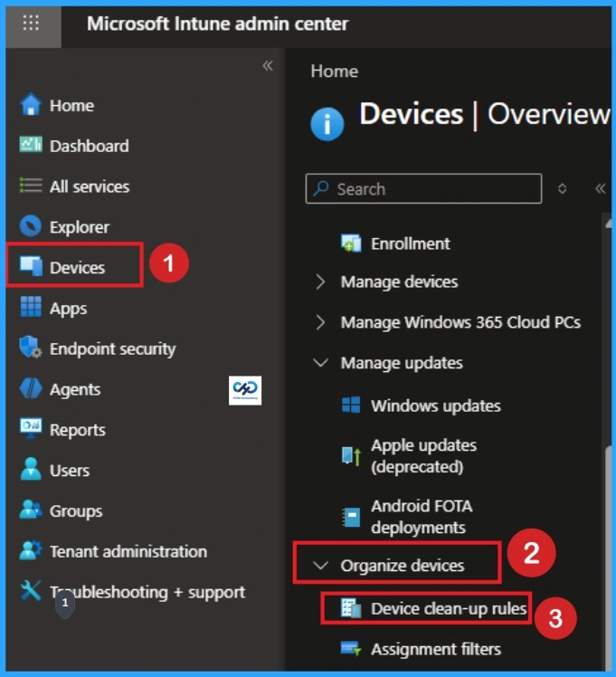The image size is (616, 677).
Task: Open Dashboard in the sidebar
Action: tap(90, 146)
